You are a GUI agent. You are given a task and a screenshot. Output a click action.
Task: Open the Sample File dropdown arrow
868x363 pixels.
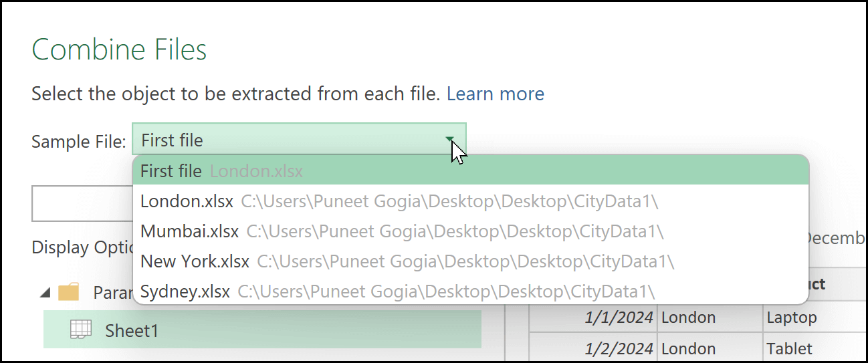450,140
